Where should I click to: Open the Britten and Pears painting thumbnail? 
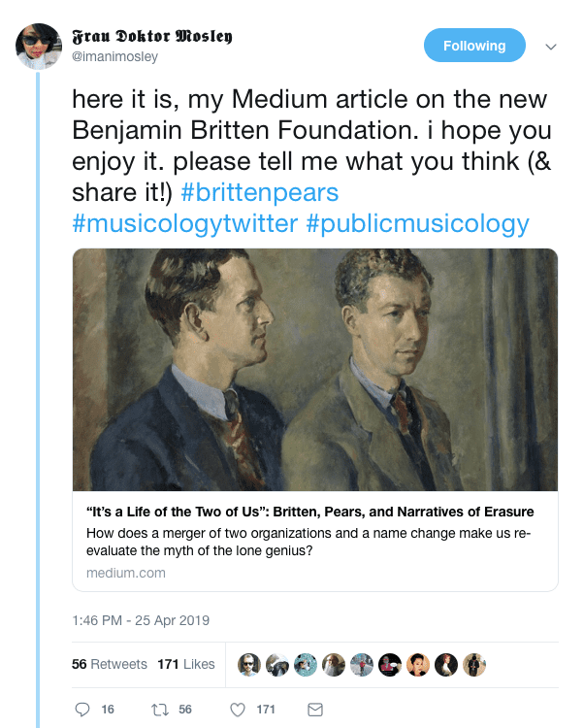tap(315, 370)
